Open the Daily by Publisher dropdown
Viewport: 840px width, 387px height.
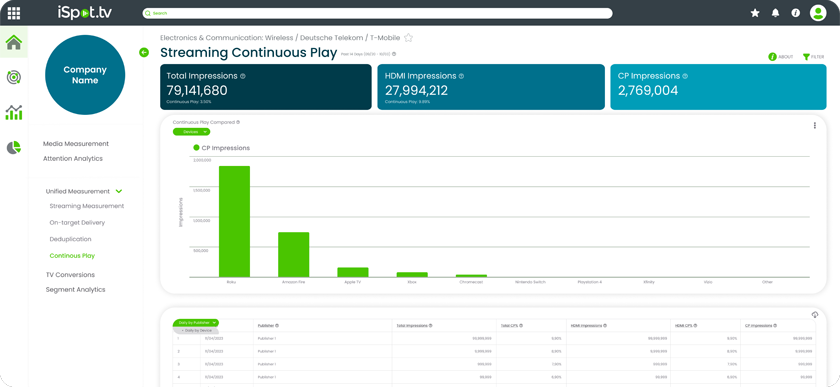pyautogui.click(x=196, y=323)
